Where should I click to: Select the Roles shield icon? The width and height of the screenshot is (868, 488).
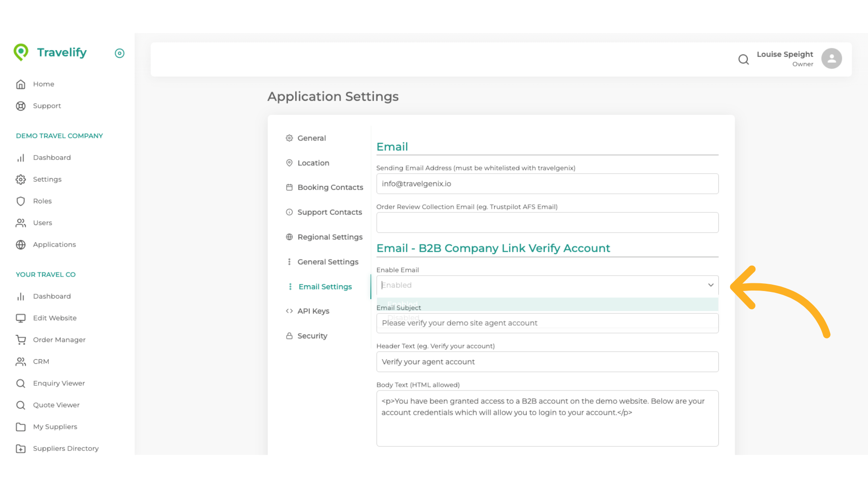pos(21,201)
